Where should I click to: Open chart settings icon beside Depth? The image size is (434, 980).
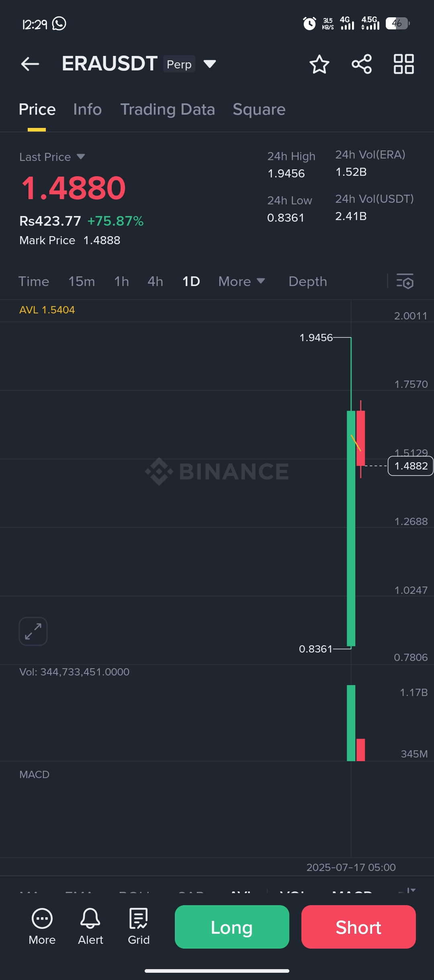click(405, 281)
